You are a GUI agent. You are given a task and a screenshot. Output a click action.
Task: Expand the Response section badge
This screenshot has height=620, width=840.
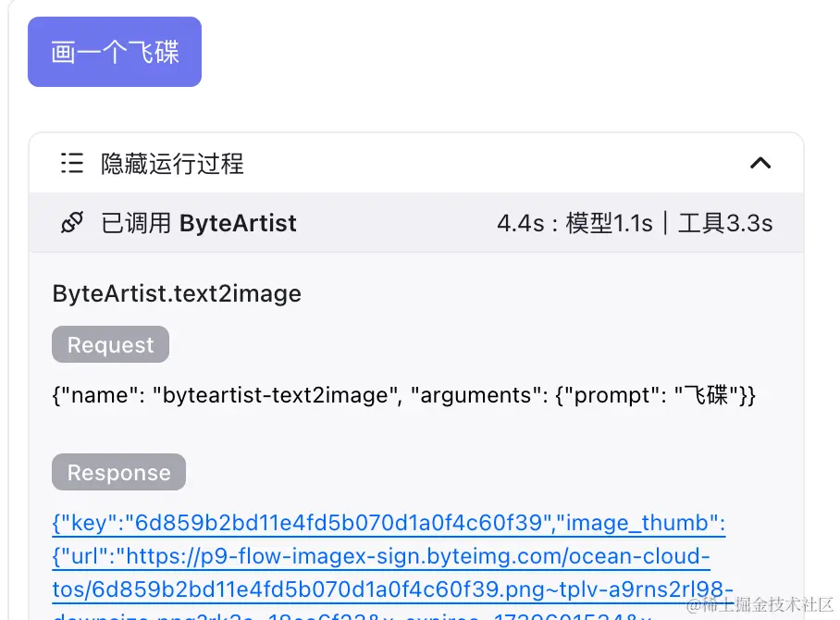coord(118,472)
